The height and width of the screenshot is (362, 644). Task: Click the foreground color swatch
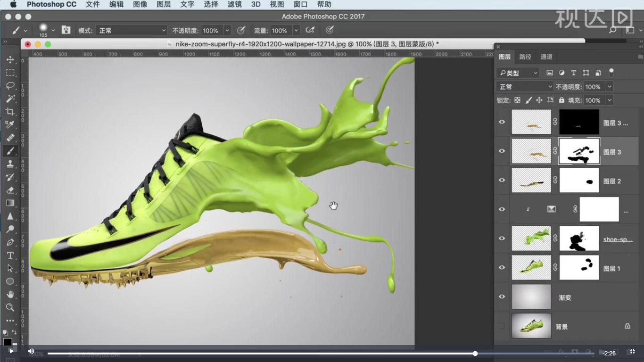tap(7, 342)
